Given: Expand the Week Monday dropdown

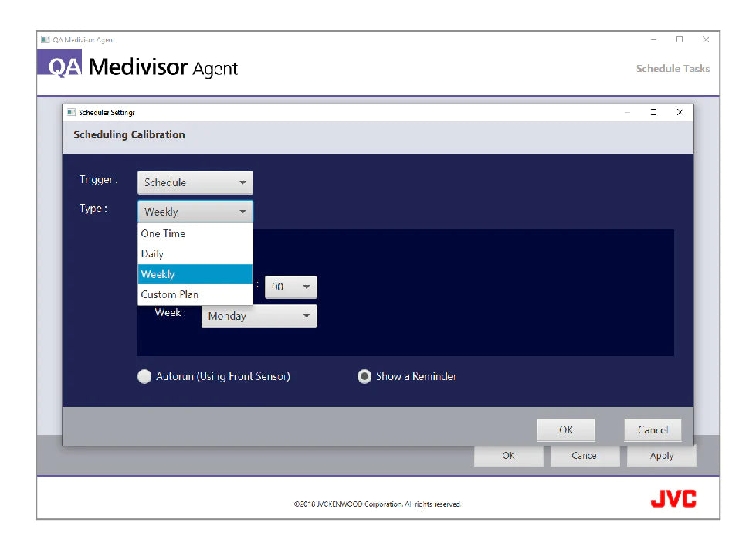Looking at the screenshot, I should 259,316.
